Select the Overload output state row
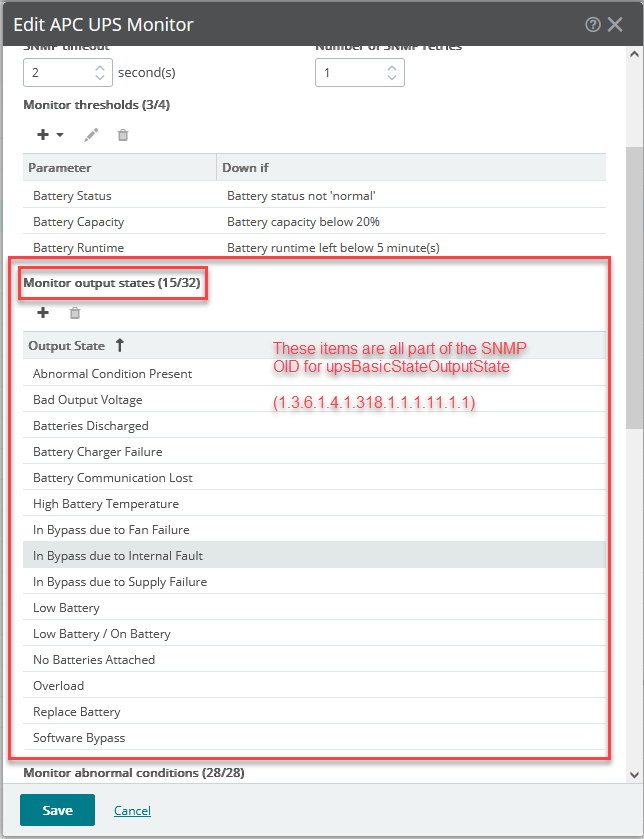Image resolution: width=644 pixels, height=839 pixels. 58,686
